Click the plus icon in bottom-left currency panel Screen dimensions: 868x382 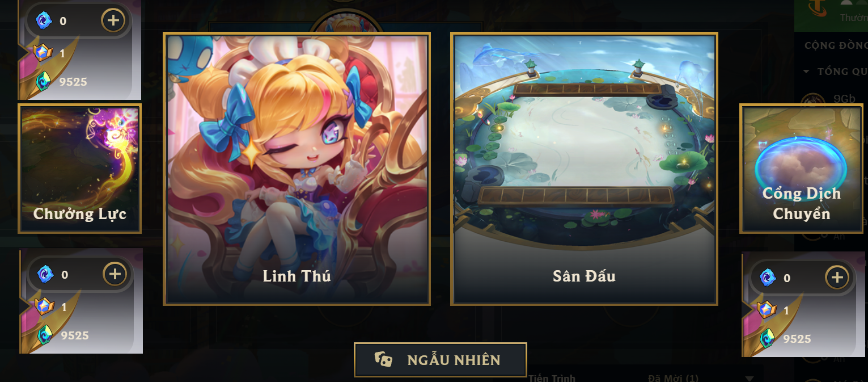pos(115,274)
